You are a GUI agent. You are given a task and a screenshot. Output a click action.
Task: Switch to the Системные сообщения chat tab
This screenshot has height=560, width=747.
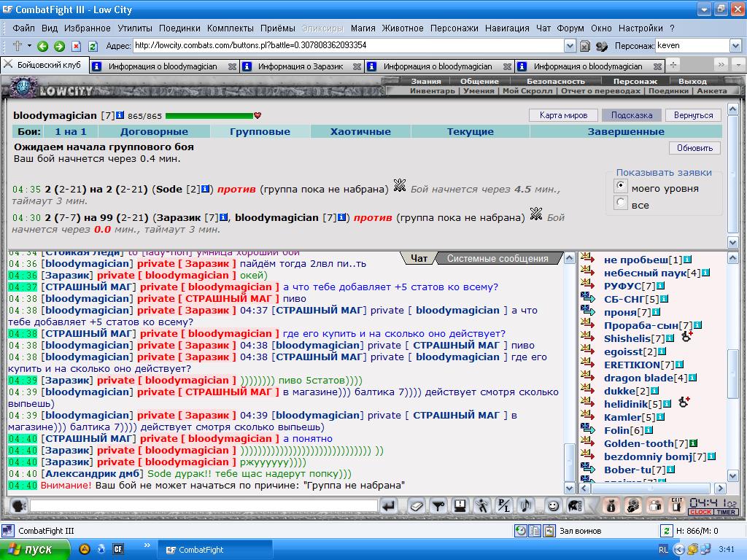[498, 258]
